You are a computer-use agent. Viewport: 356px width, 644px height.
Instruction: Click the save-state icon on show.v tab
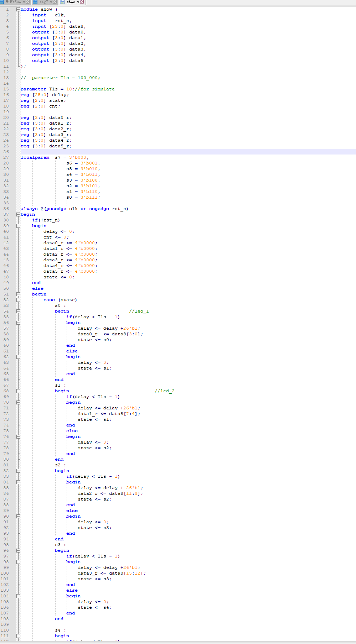62,2
